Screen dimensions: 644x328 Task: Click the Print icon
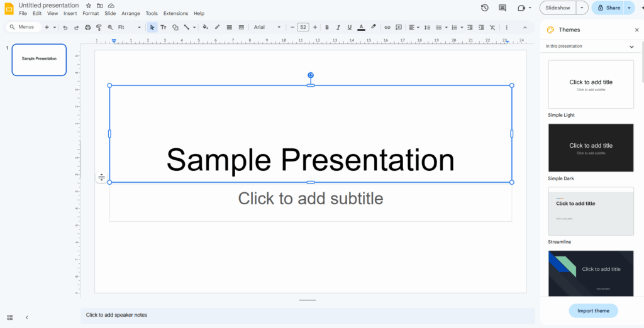87,28
